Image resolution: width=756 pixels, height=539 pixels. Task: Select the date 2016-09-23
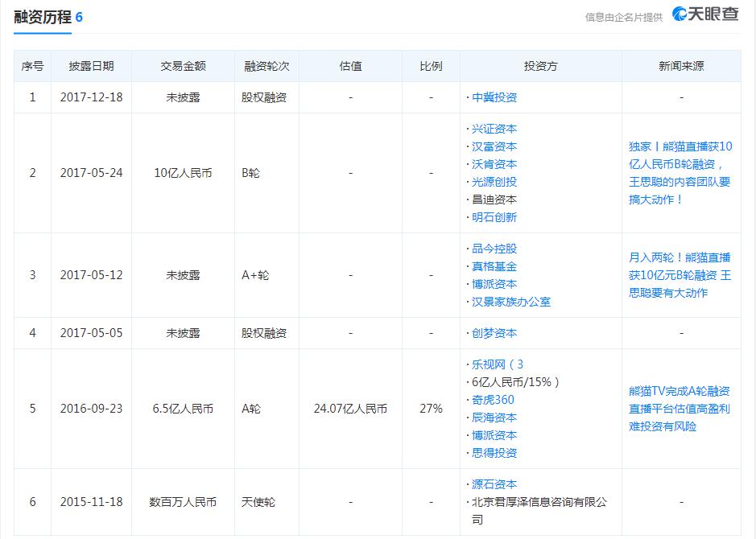[x=91, y=409]
